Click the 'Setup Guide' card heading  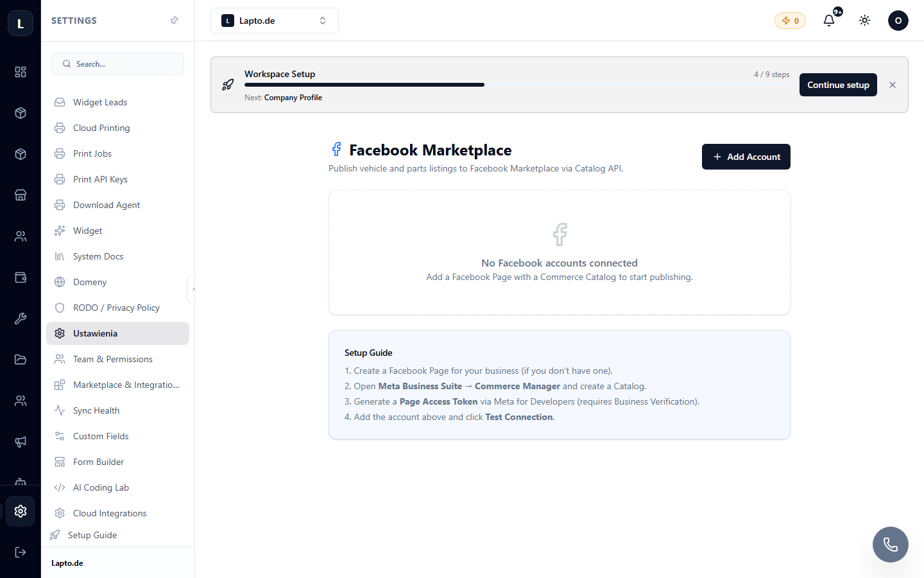pyautogui.click(x=368, y=353)
